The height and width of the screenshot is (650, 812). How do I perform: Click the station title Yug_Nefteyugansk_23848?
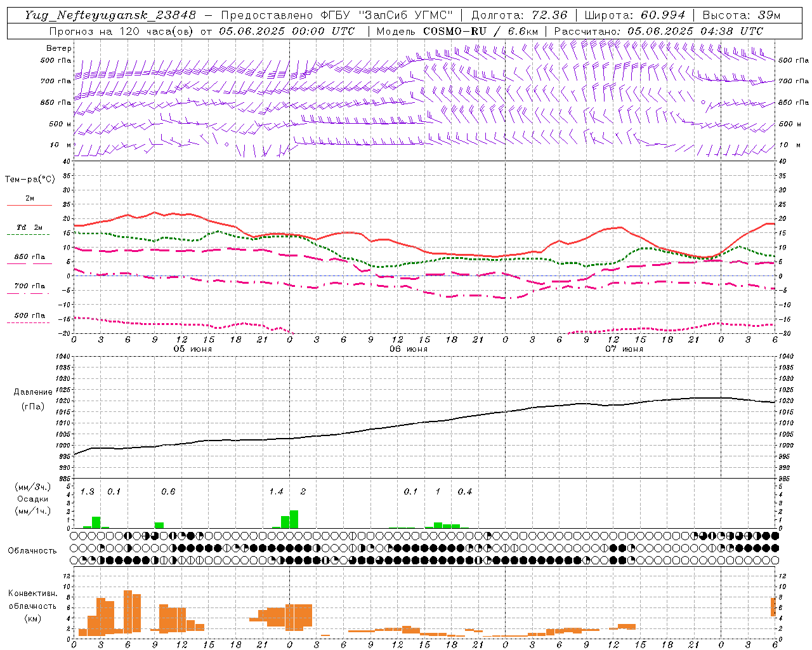point(110,15)
